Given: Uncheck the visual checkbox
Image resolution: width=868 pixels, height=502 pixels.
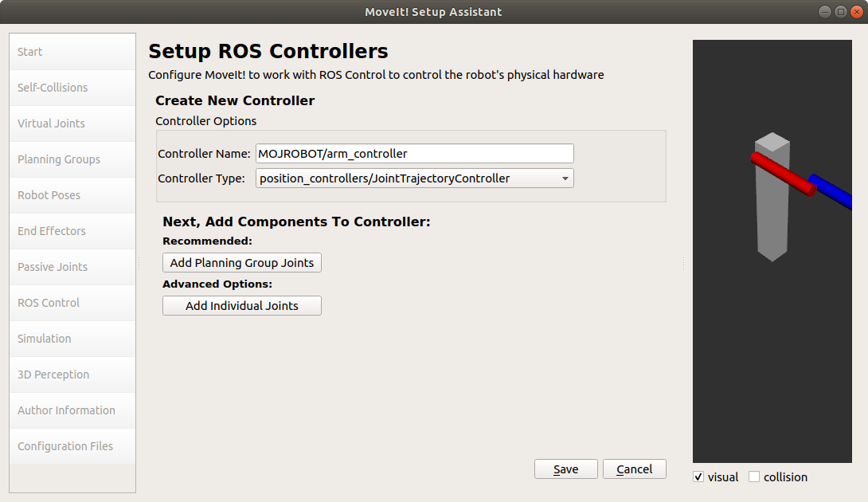Looking at the screenshot, I should [698, 477].
